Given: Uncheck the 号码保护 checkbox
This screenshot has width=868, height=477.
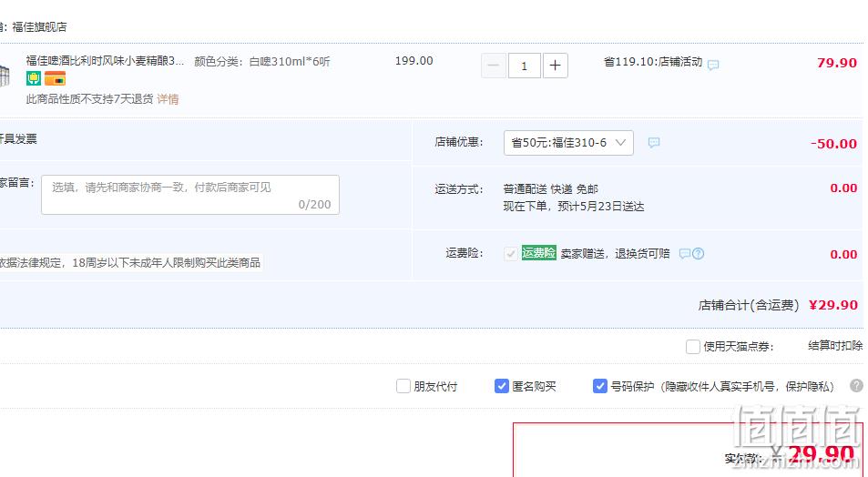Looking at the screenshot, I should 599,386.
